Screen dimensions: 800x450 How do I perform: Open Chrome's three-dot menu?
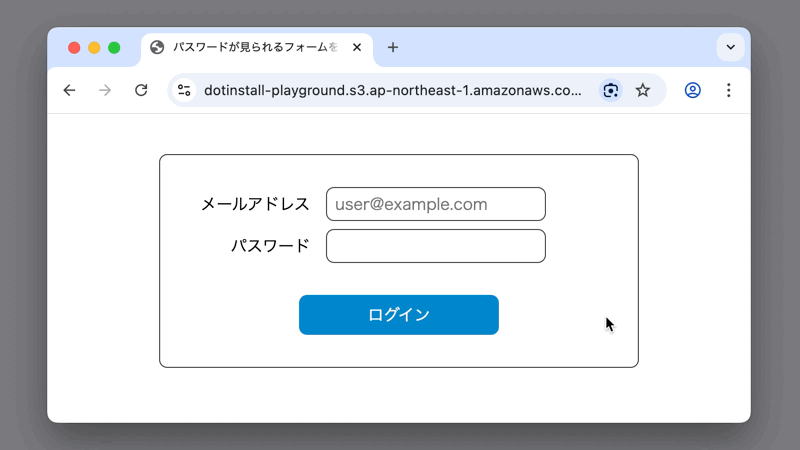[x=728, y=91]
